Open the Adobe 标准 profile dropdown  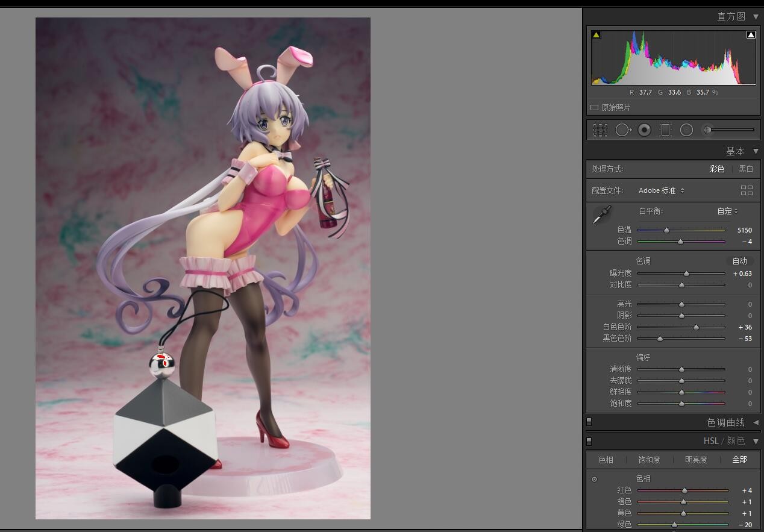pos(661,190)
